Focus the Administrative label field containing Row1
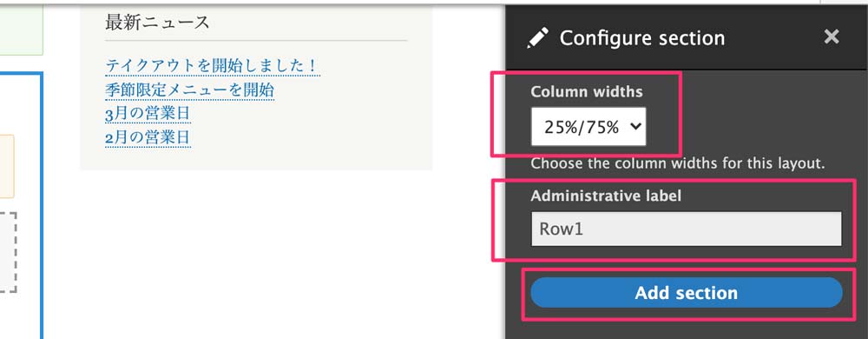This screenshot has width=868, height=339. [x=687, y=229]
